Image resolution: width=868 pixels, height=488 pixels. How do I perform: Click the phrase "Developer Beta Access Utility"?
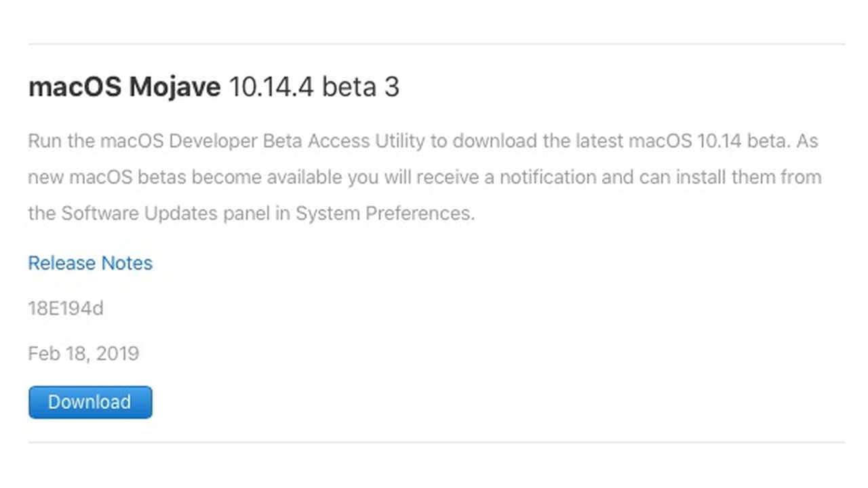point(296,142)
